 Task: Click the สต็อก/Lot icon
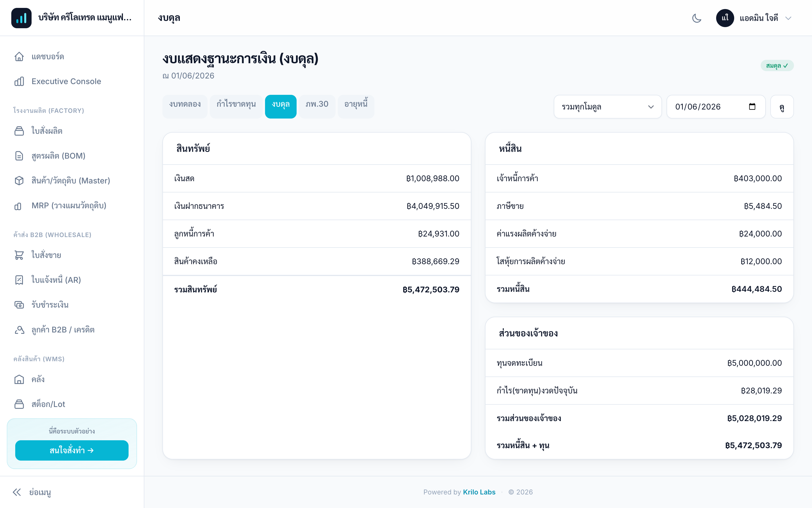19,404
